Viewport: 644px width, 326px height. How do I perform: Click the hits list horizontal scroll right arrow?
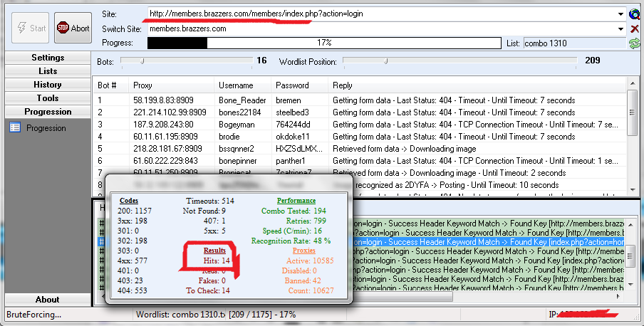pos(618,296)
